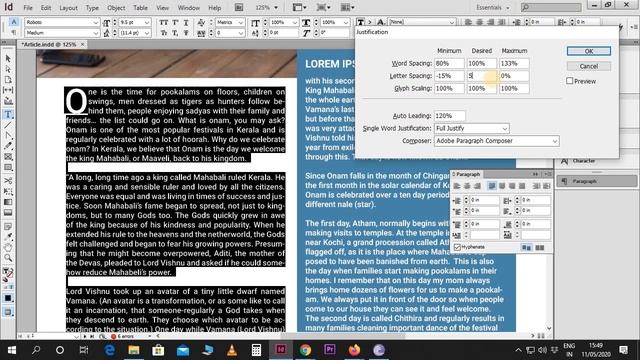Image resolution: width=640 pixels, height=360 pixels.
Task: Click the All Caps button in control bar
Action: (x=164, y=22)
